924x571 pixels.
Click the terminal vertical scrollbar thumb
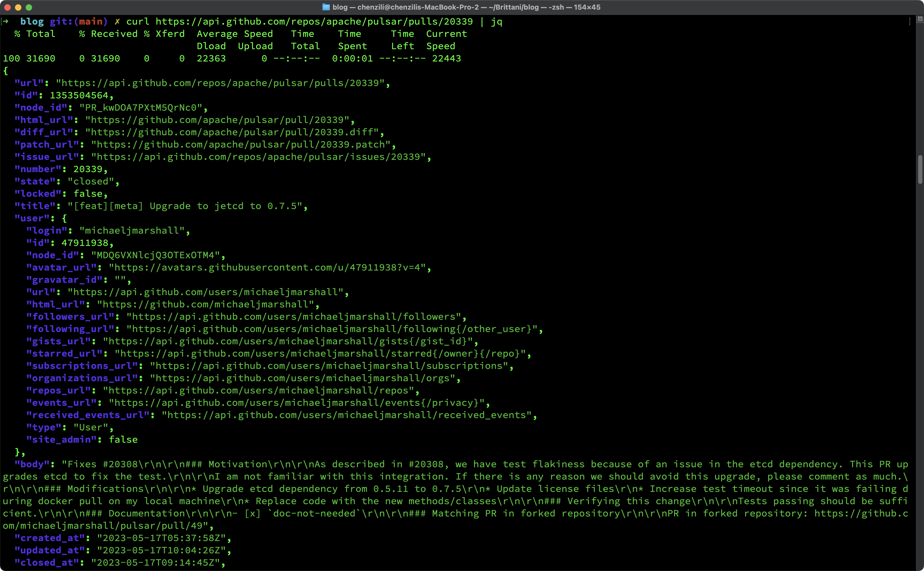click(920, 169)
